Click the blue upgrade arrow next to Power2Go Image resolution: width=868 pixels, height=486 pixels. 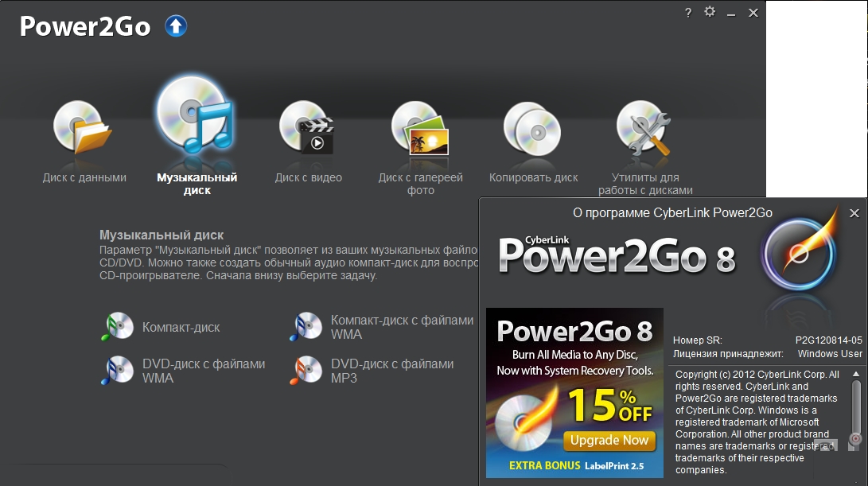coord(176,26)
